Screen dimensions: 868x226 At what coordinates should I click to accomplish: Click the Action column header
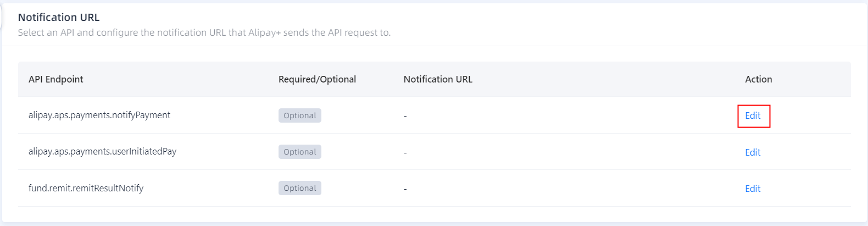tap(758, 79)
